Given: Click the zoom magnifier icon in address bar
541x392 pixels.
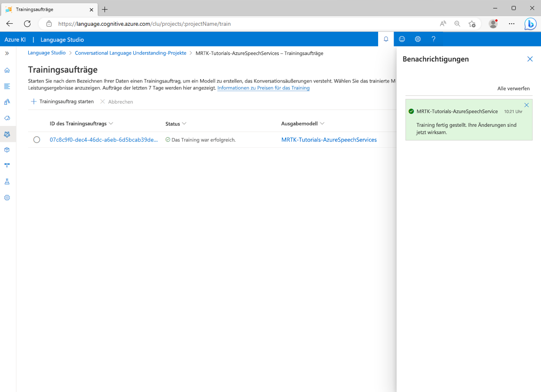Looking at the screenshot, I should pyautogui.click(x=457, y=24).
